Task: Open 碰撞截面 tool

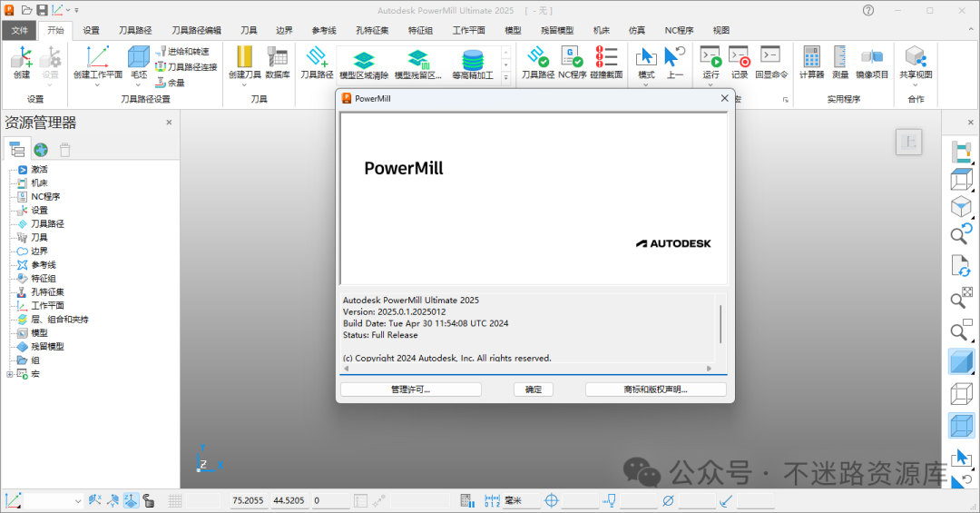Action: click(606, 62)
